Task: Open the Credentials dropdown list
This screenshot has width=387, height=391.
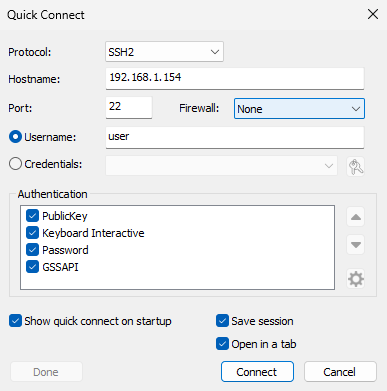Action: click(221, 166)
